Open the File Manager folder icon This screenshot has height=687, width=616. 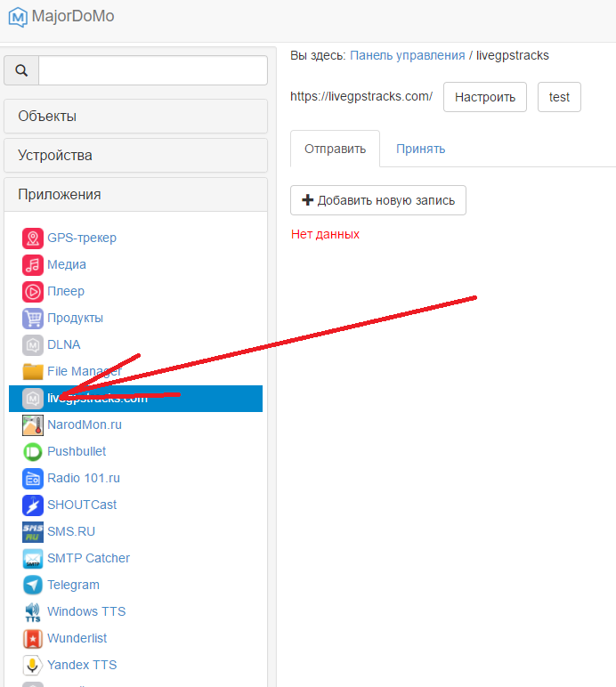[x=33, y=372]
